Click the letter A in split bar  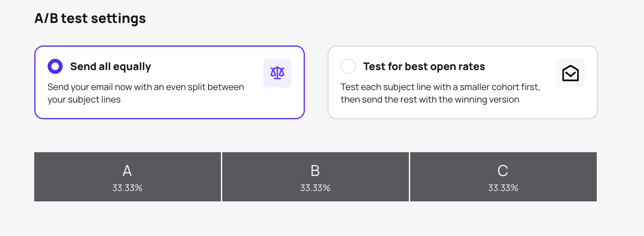tap(127, 171)
